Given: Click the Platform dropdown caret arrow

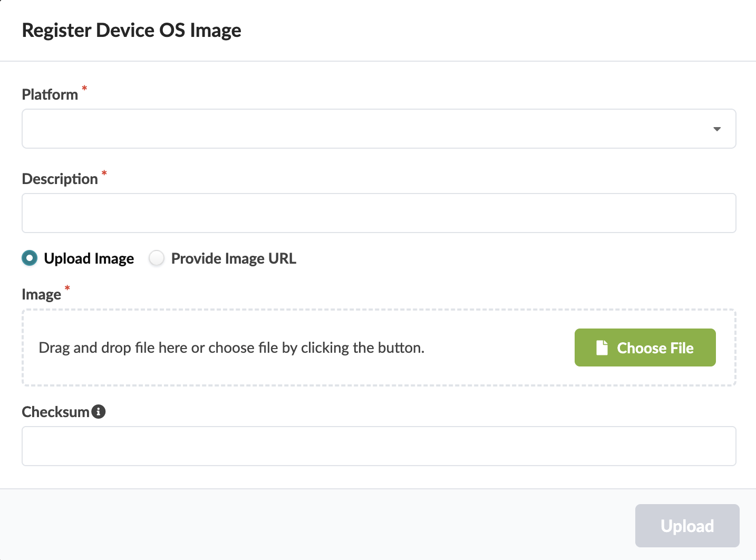Looking at the screenshot, I should [716, 129].
